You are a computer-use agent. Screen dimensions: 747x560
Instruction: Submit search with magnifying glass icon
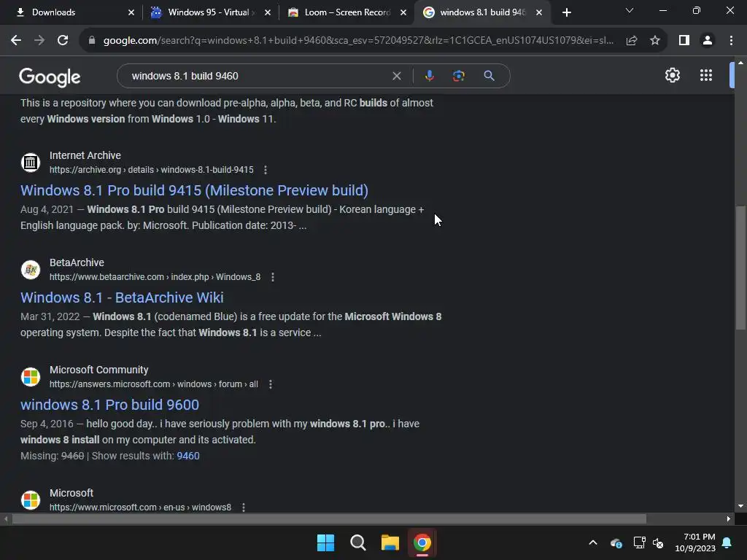(489, 76)
